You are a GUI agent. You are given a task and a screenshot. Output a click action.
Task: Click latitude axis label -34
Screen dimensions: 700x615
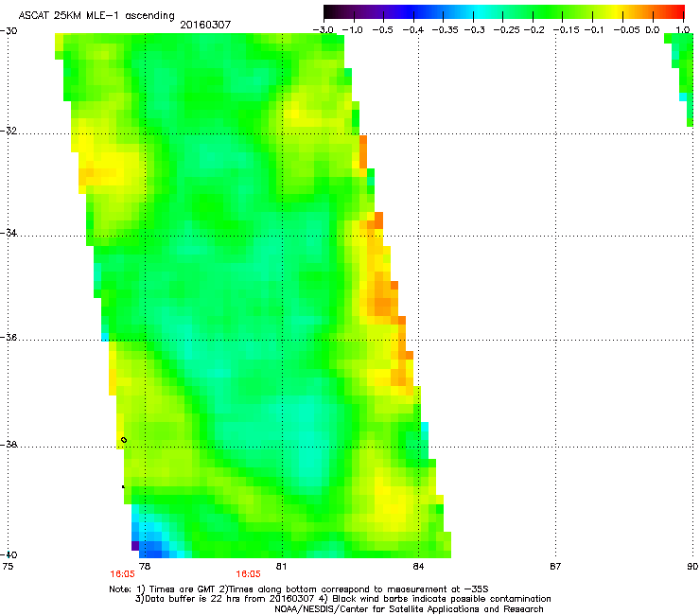(x=9, y=233)
